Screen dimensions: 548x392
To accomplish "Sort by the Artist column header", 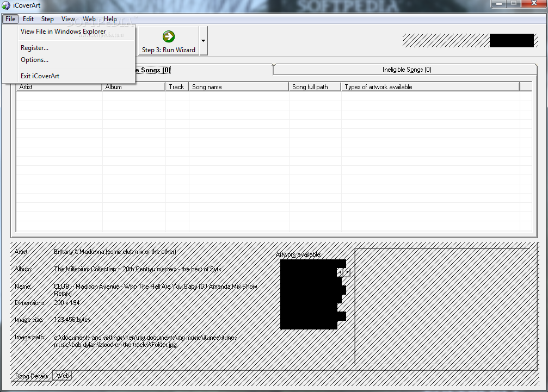I will tap(59, 87).
